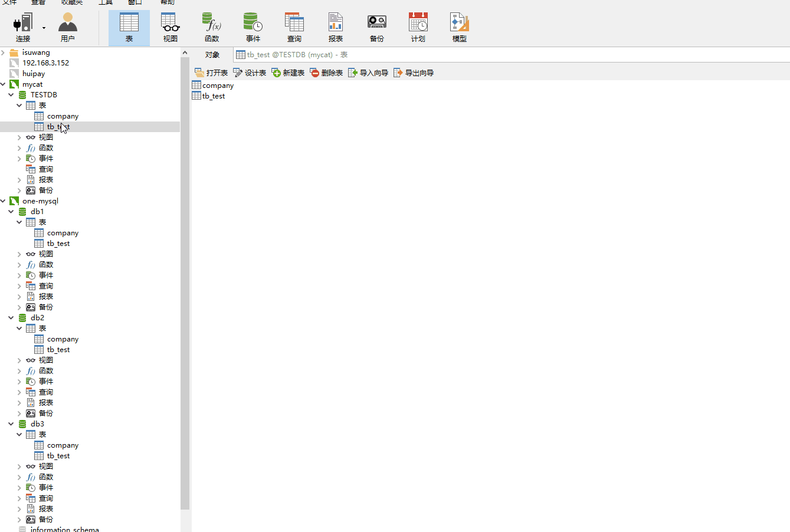This screenshot has height=532, width=790.
Task: Select the Table (表) toolbar icon
Action: point(129,28)
